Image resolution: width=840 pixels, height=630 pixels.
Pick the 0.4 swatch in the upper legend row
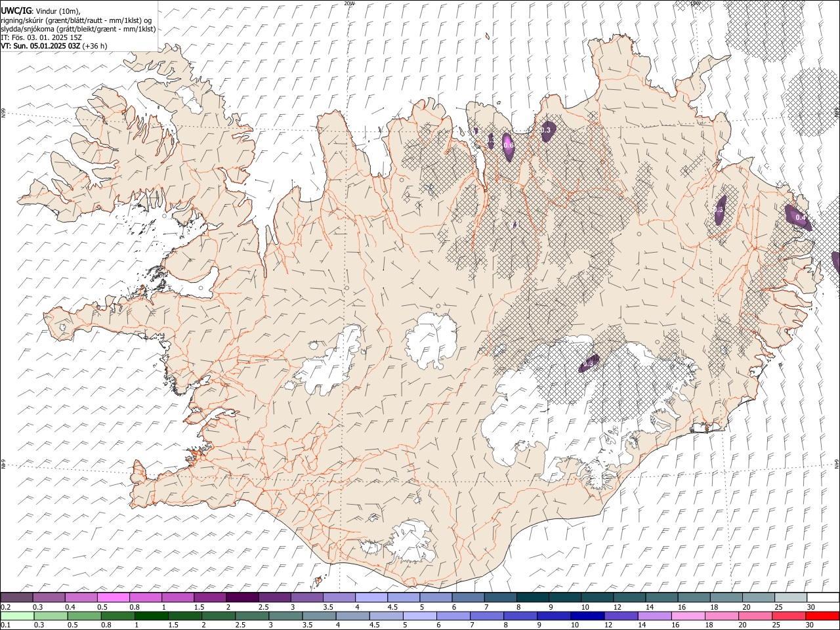(x=81, y=597)
